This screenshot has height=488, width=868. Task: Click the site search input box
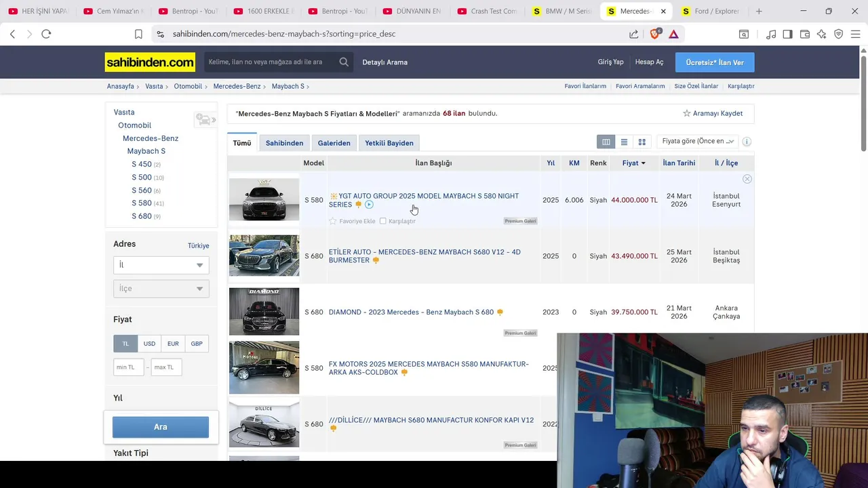click(x=271, y=62)
